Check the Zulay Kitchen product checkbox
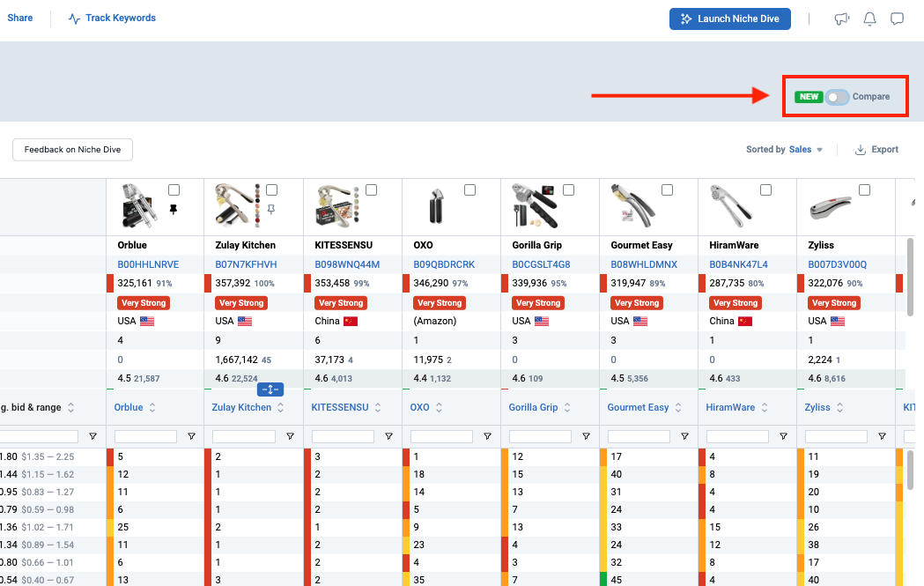This screenshot has height=586, width=924. point(271,189)
